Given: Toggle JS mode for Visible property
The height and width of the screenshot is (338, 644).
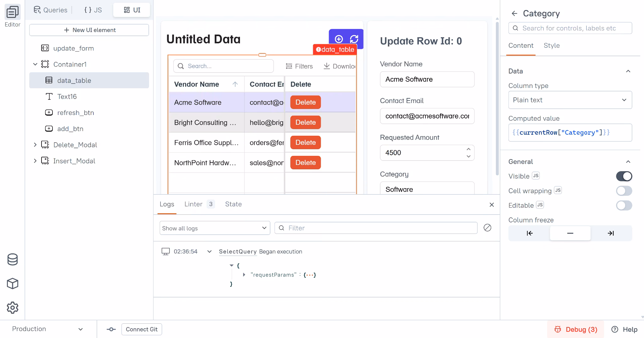Looking at the screenshot, I should coord(536,176).
